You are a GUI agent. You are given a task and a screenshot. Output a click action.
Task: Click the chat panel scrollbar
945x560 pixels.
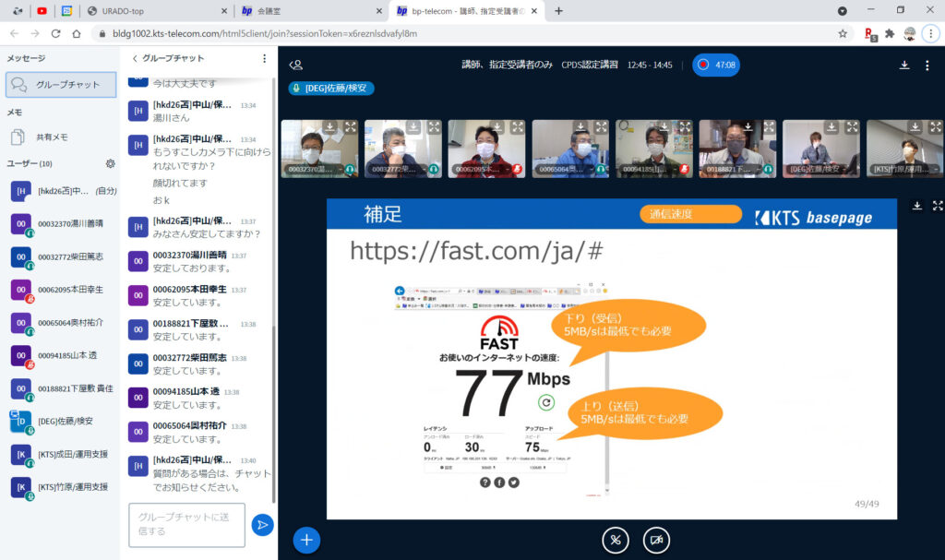pos(274,277)
